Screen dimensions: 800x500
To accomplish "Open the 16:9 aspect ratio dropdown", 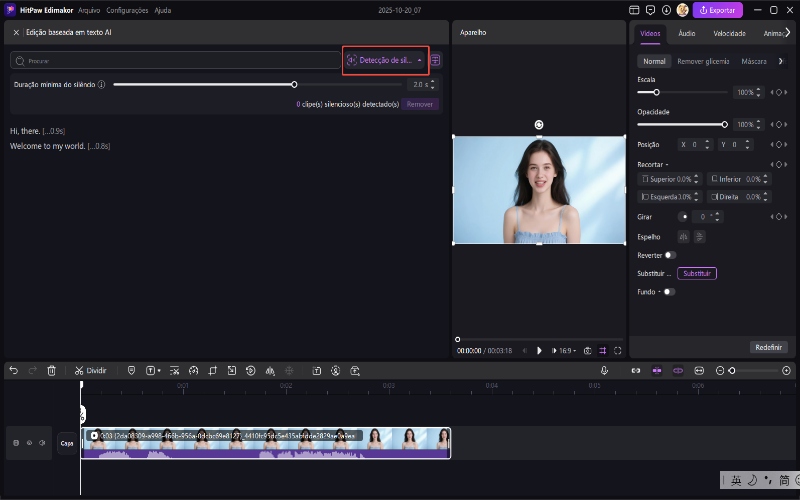I will pos(567,351).
